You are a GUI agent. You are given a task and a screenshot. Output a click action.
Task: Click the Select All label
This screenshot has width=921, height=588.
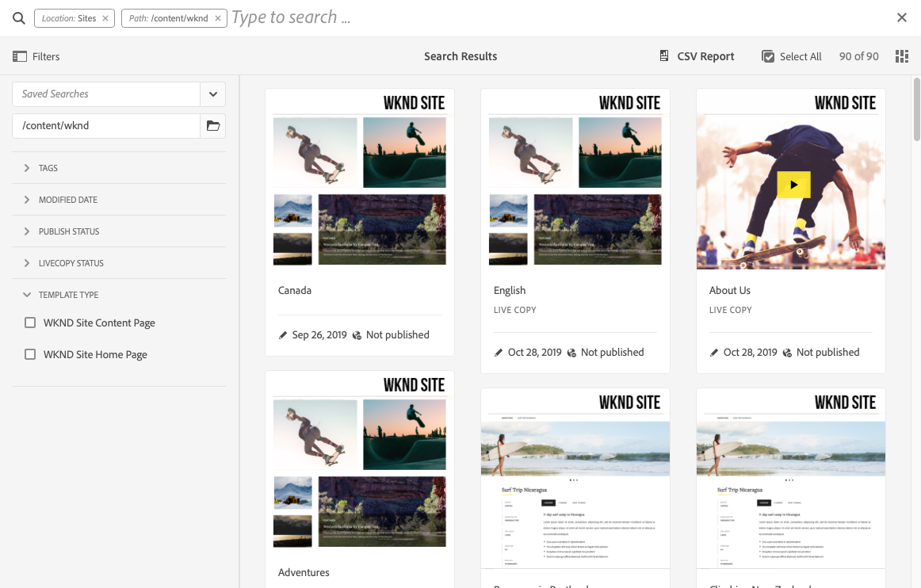pyautogui.click(x=801, y=56)
